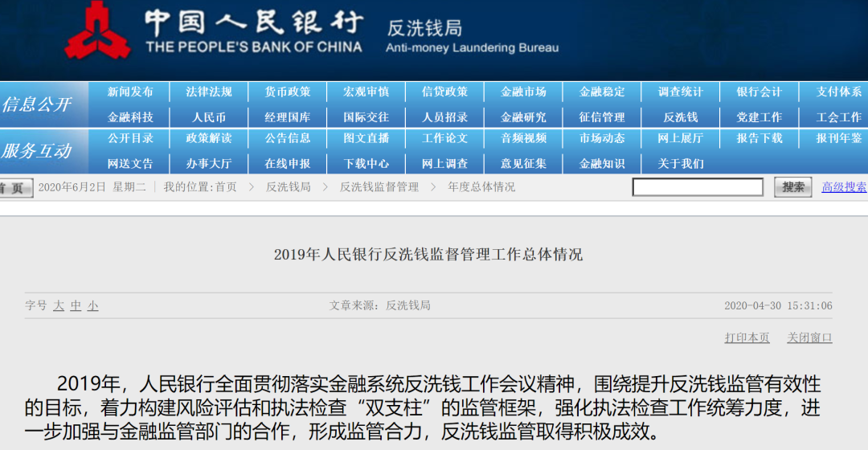Go to 金融稳定 page

[x=602, y=92]
